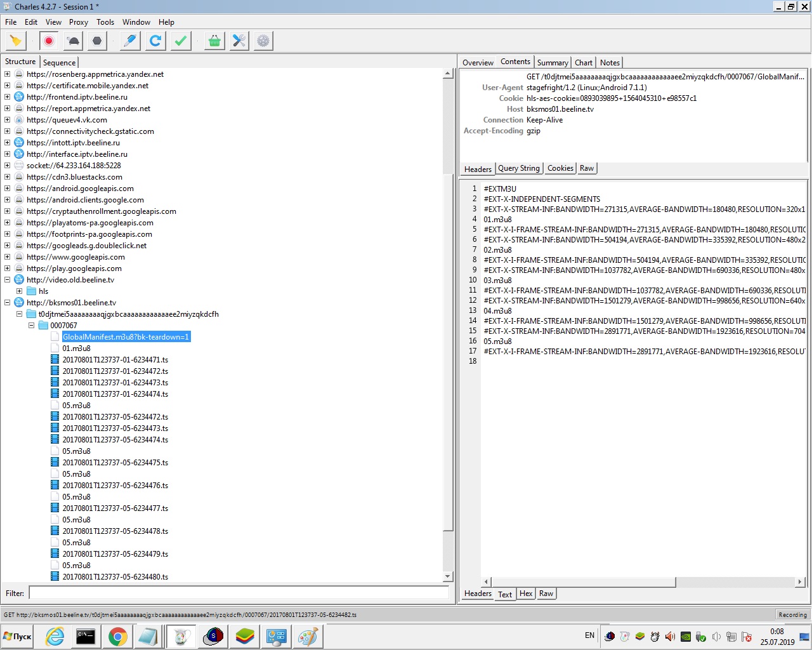Open the File menu
The width and height of the screenshot is (812, 650).
(x=11, y=22)
